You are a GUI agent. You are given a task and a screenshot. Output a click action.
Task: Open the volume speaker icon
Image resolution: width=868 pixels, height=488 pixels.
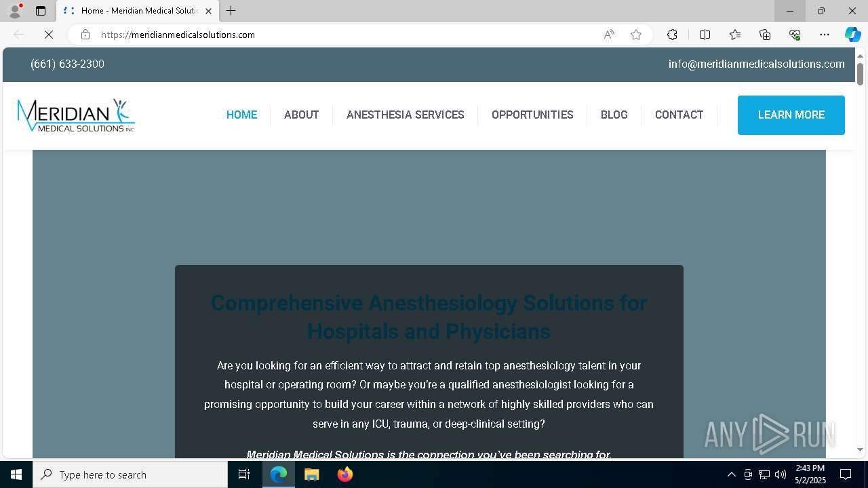click(x=781, y=474)
